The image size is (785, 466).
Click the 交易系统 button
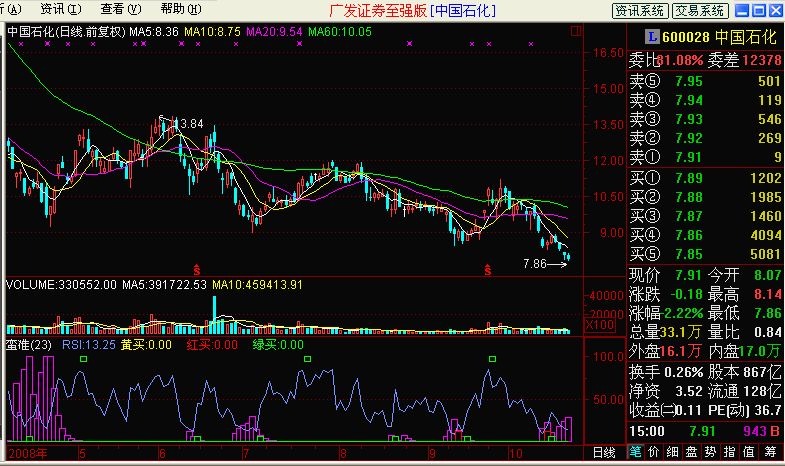click(700, 11)
